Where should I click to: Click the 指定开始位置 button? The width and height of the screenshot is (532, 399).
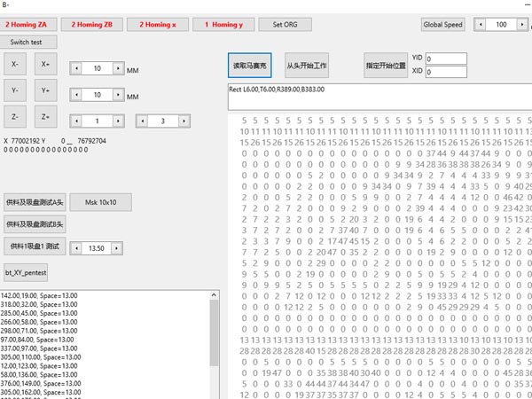(x=386, y=65)
